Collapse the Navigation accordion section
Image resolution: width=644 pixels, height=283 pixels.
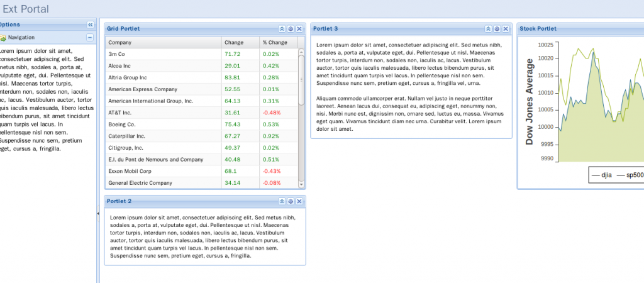[90, 38]
